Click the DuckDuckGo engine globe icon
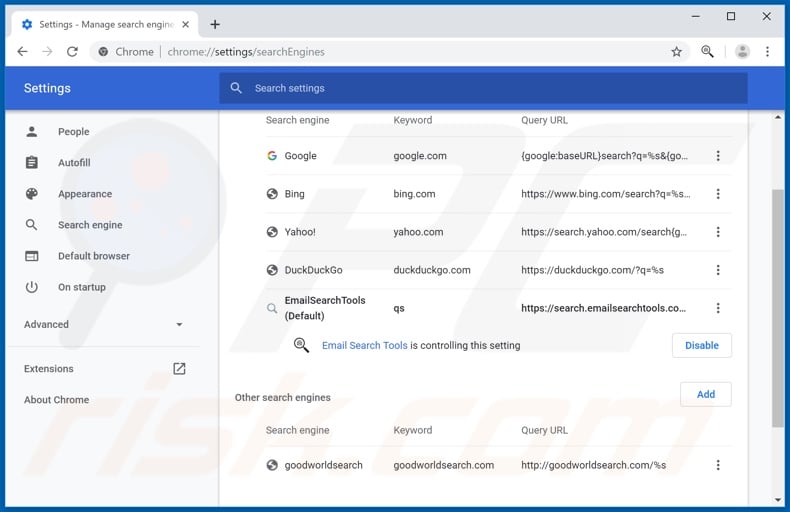The image size is (790, 512). tap(272, 270)
